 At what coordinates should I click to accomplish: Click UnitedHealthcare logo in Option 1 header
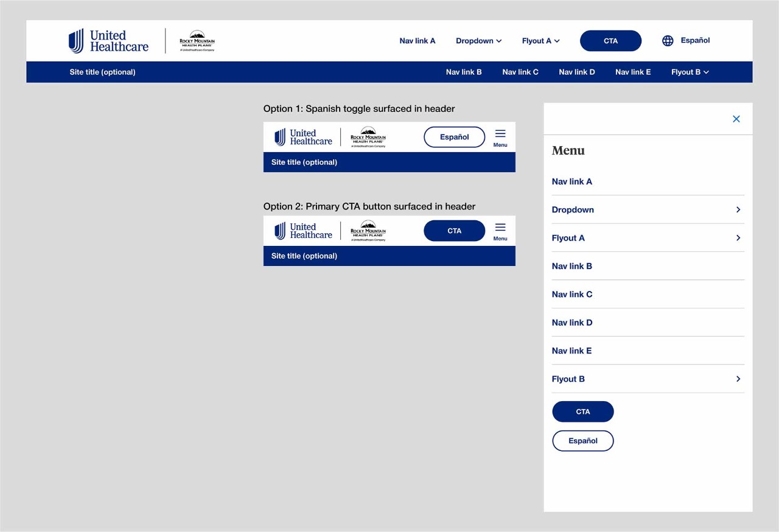tap(303, 137)
